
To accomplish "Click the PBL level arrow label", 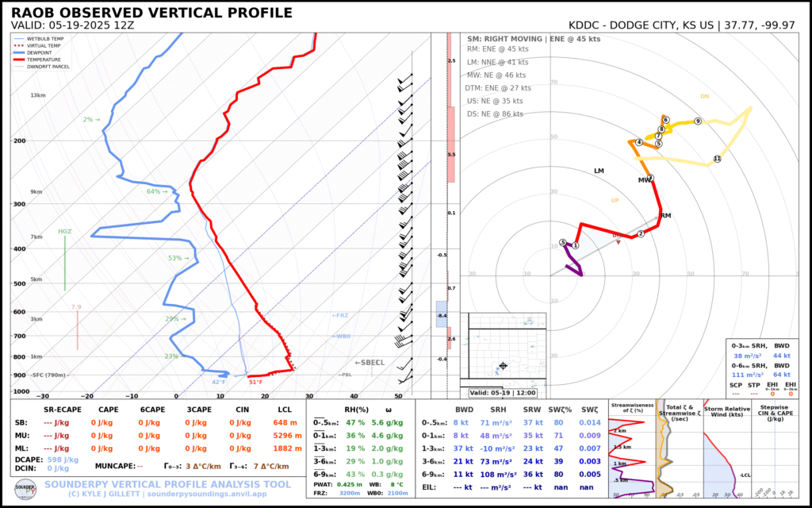I will (x=345, y=375).
